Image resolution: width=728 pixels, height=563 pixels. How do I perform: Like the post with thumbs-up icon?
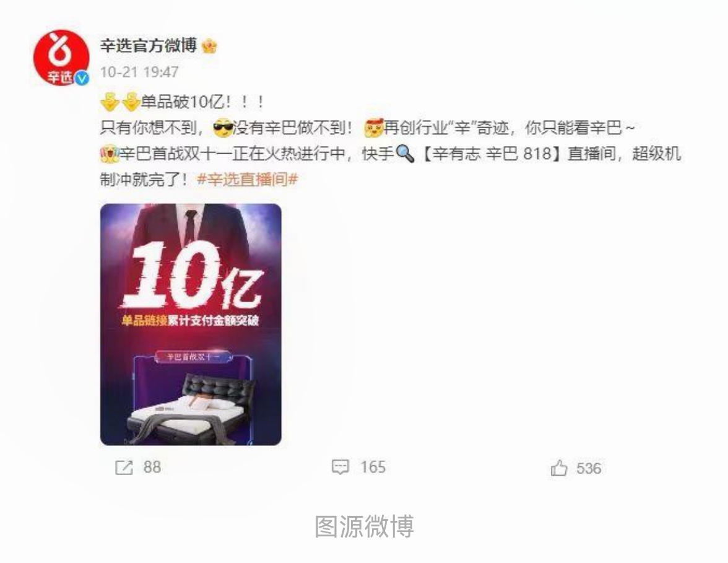click(559, 468)
